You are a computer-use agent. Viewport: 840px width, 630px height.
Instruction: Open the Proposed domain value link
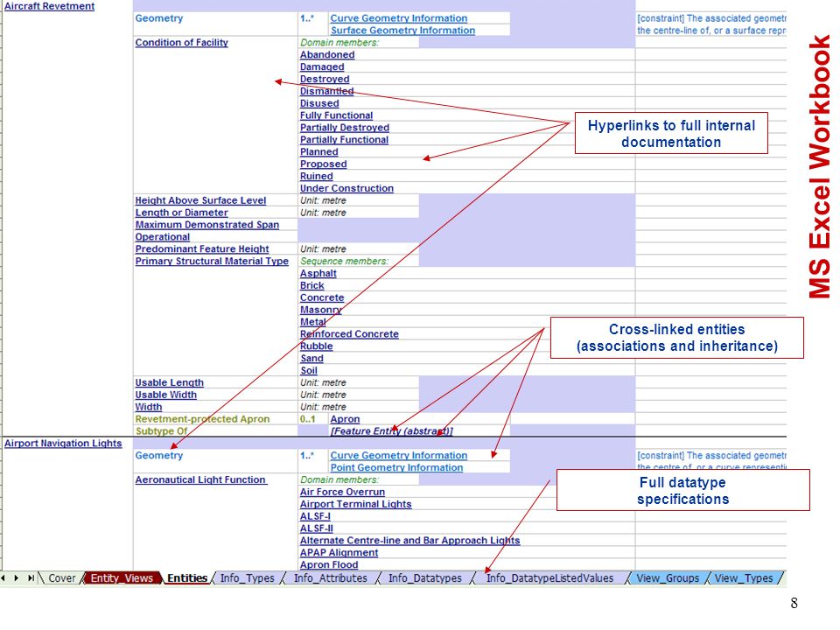pyautogui.click(x=323, y=164)
